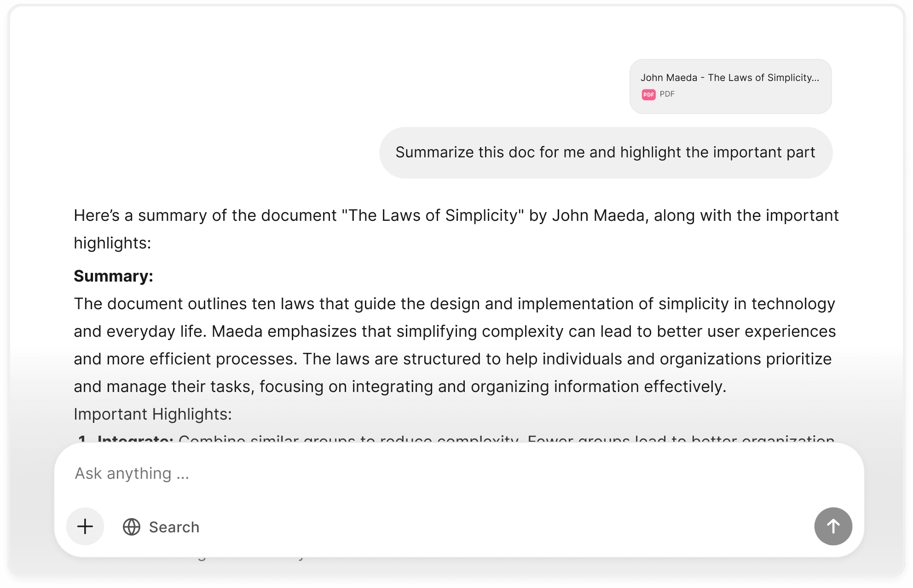Toggle web Search on for the next query
913x588 pixels.
(x=160, y=526)
